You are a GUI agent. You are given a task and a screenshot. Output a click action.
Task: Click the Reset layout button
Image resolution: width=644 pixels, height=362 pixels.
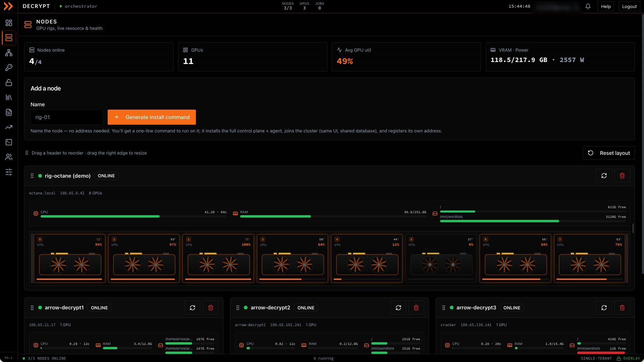[609, 153]
